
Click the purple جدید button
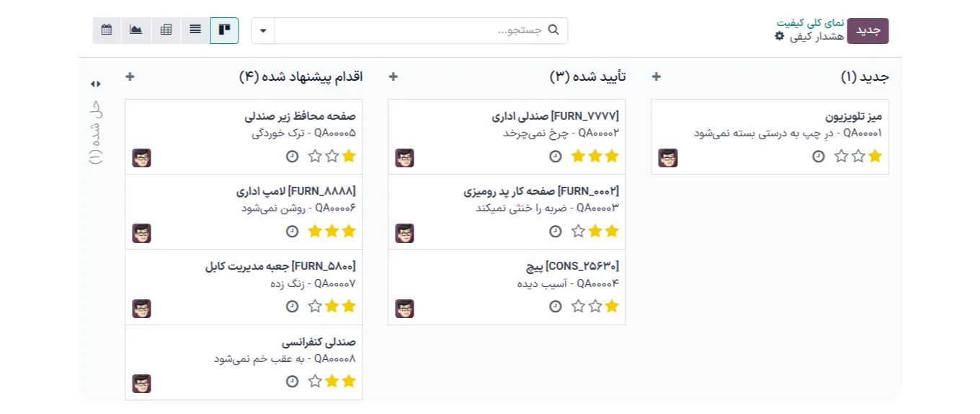(x=868, y=30)
